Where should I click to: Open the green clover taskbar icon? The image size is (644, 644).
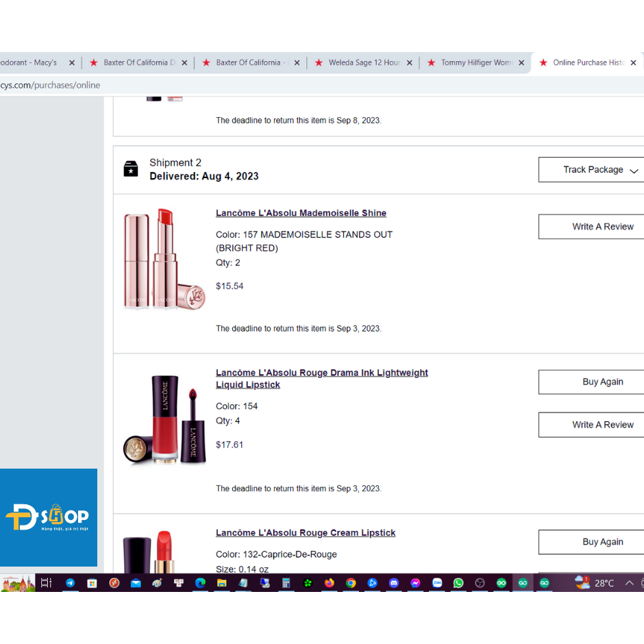[308, 583]
